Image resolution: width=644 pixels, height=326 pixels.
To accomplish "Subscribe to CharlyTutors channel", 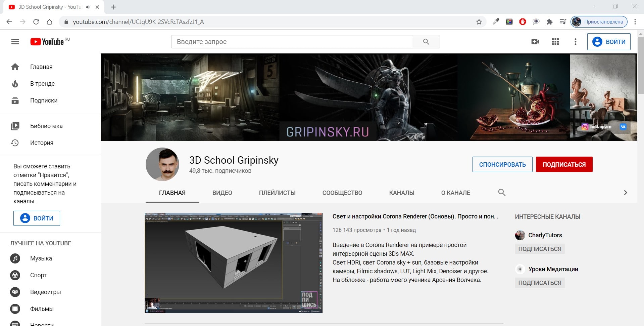I will click(x=540, y=249).
